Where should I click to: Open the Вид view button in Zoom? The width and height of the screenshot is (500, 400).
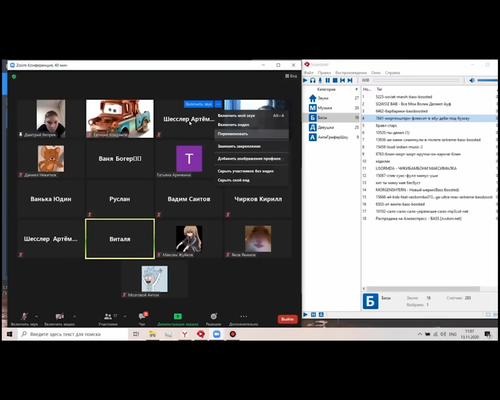[291, 76]
